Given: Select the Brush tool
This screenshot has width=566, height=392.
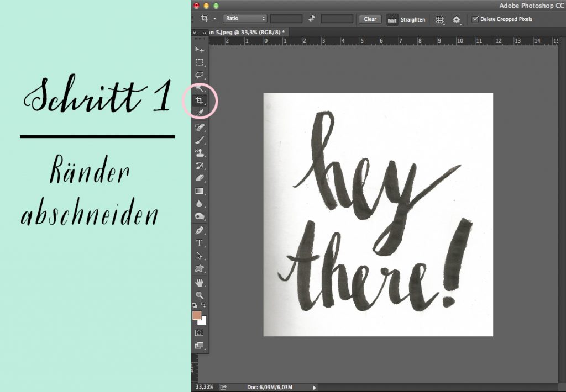Looking at the screenshot, I should point(199,140).
